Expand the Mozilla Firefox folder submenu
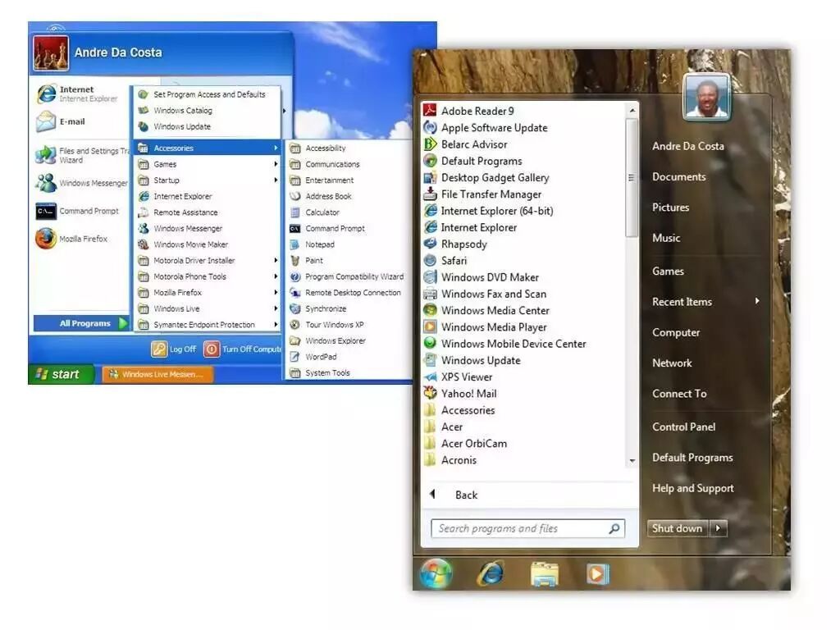This screenshot has width=840, height=630. tap(276, 293)
